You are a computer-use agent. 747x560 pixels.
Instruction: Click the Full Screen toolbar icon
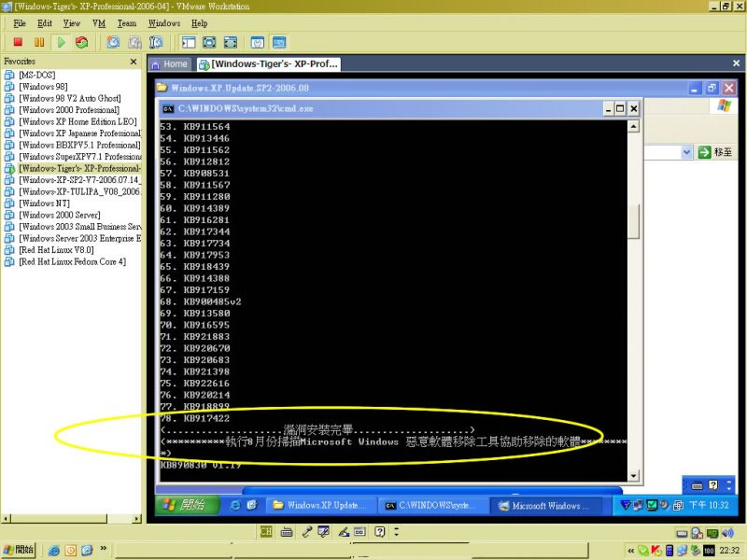(x=209, y=42)
